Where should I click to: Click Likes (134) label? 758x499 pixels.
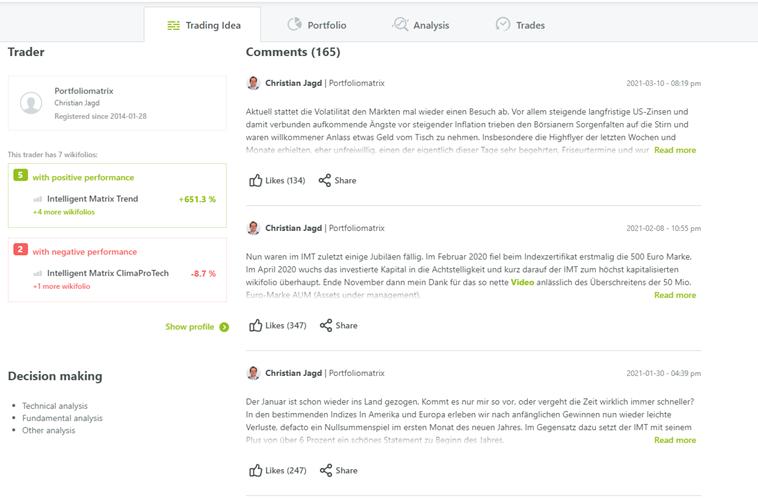point(285,180)
